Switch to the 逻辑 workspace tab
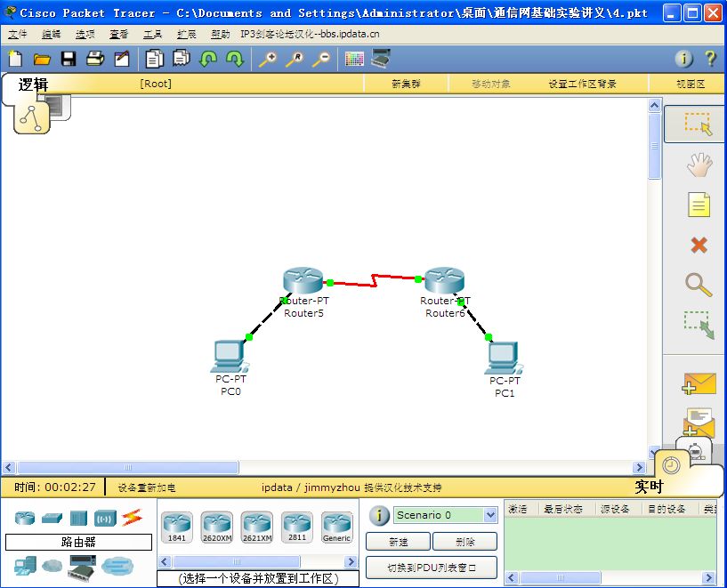Image resolution: width=727 pixels, height=588 pixels. click(33, 85)
